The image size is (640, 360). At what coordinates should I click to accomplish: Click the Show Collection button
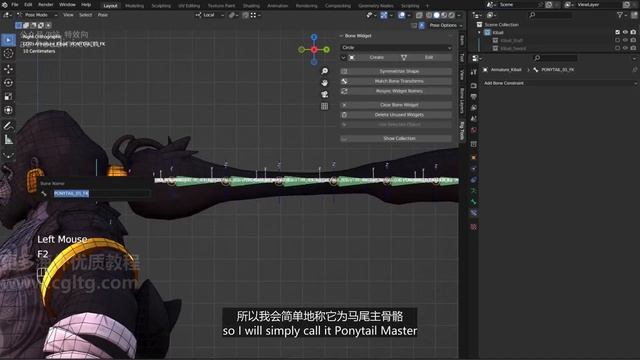tap(396, 139)
